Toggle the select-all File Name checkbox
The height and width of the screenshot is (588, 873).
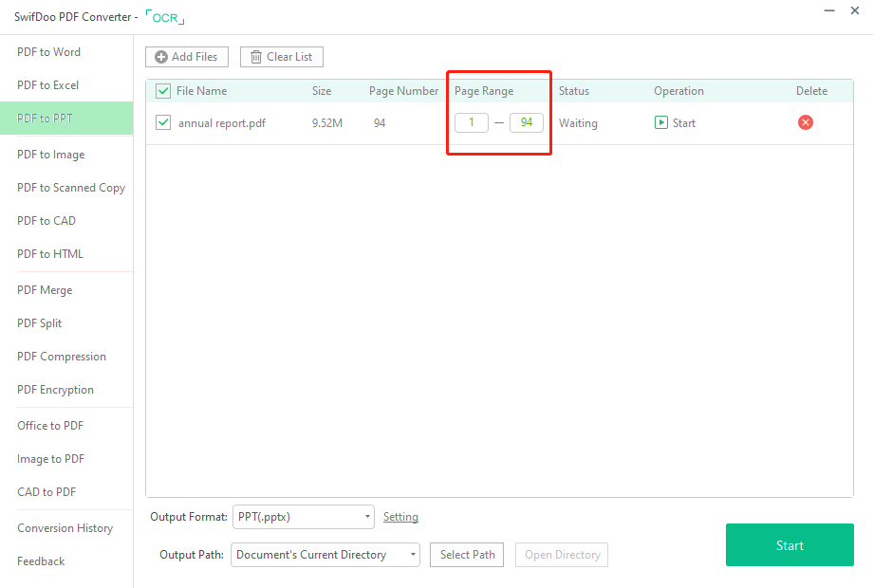point(163,91)
